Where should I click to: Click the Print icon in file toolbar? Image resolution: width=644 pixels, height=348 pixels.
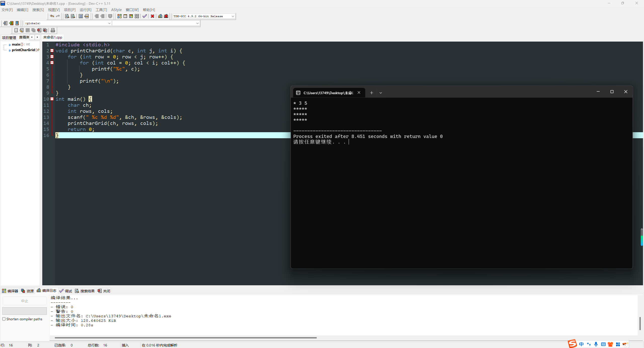(53, 30)
